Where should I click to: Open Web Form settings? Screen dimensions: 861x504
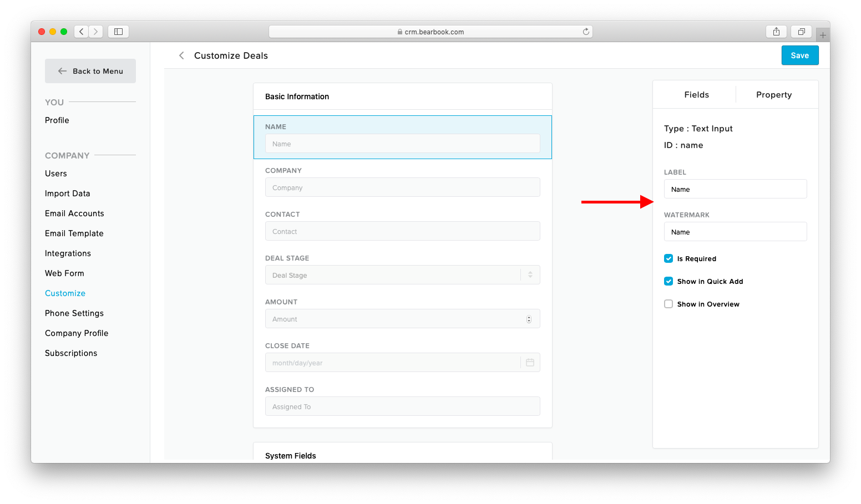[64, 273]
